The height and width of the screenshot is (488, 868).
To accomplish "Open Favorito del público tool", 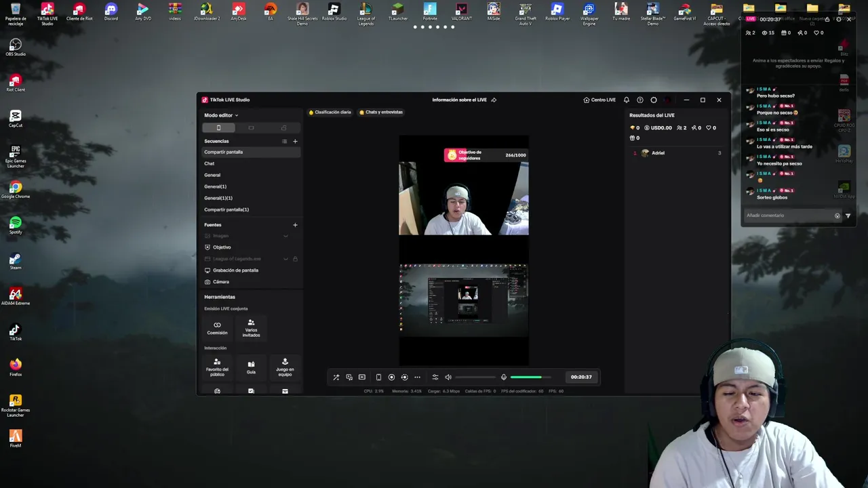I will click(x=217, y=367).
